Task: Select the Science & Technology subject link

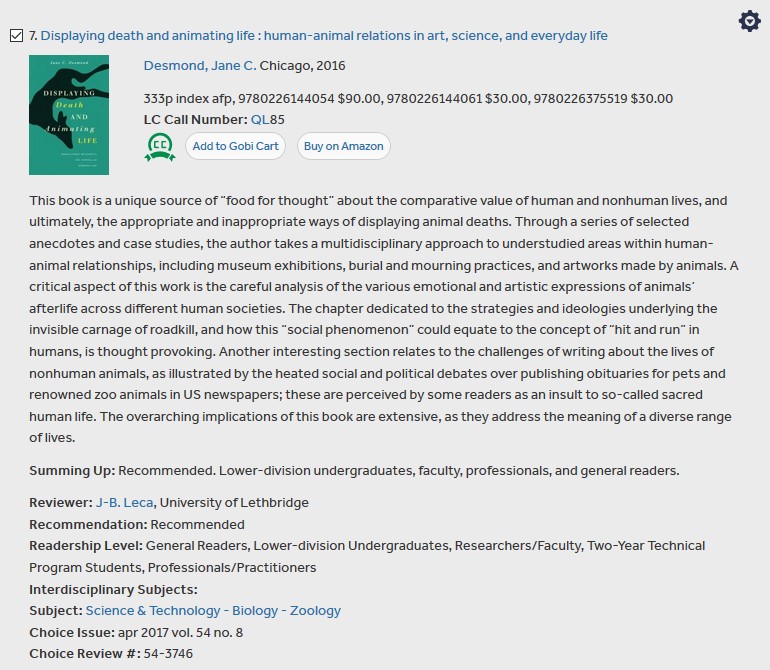Action: (x=153, y=611)
